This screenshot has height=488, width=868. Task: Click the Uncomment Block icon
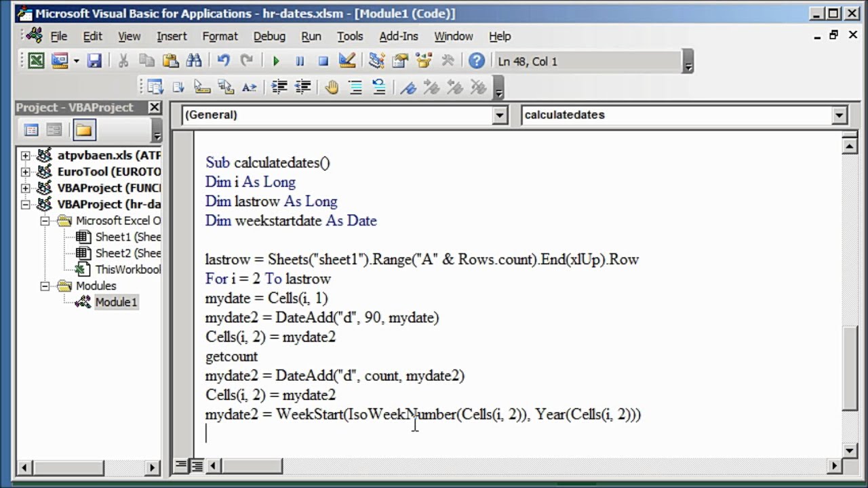378,87
